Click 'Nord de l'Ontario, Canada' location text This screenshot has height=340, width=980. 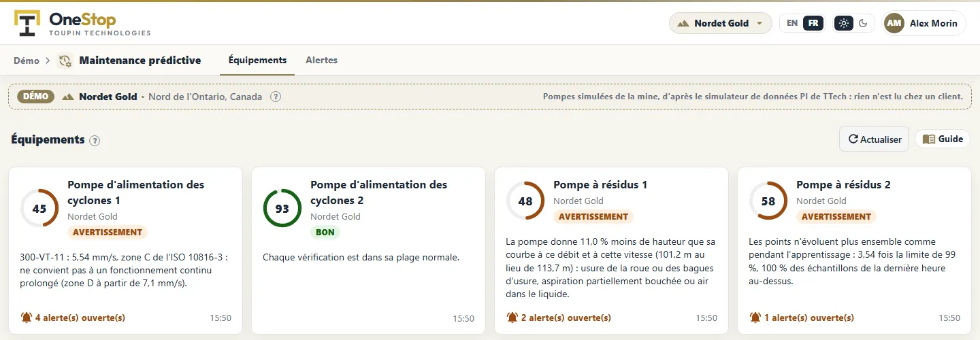[x=205, y=97]
